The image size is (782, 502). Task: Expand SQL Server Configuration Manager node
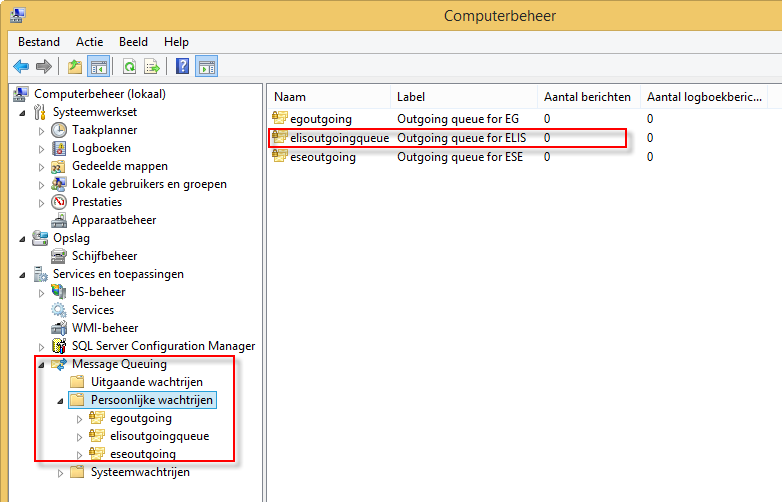(41, 346)
